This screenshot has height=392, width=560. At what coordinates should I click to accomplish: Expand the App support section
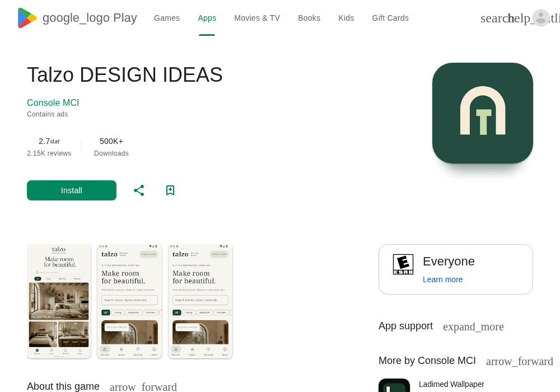473,326
